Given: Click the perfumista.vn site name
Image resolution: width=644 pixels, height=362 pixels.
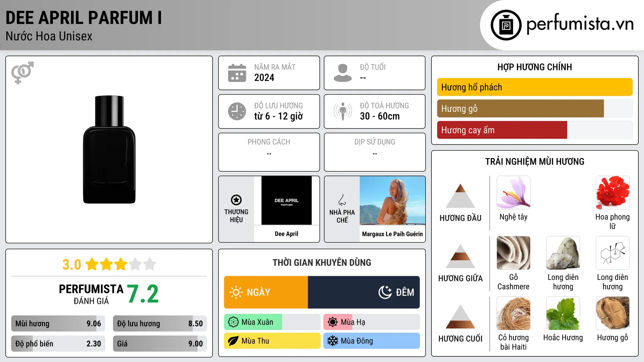Looking at the screenshot, I should [580, 24].
